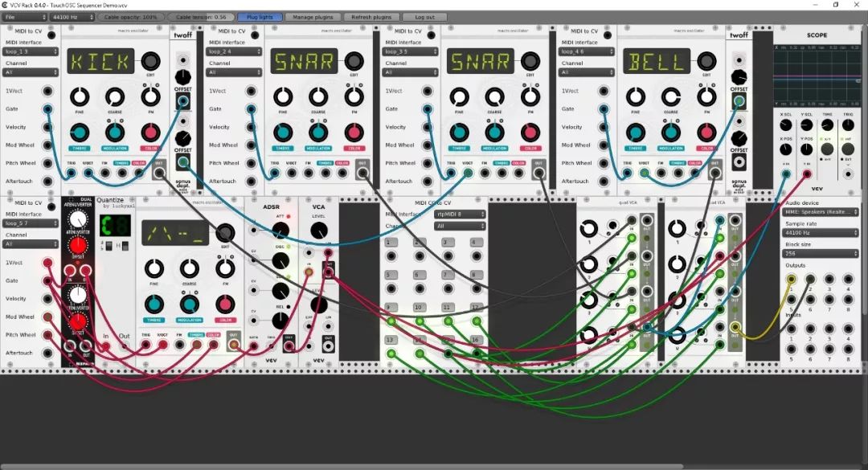The image size is (868, 470).
Task: Open the loop_2 4 MIDI interface dropdown
Action: click(x=234, y=51)
